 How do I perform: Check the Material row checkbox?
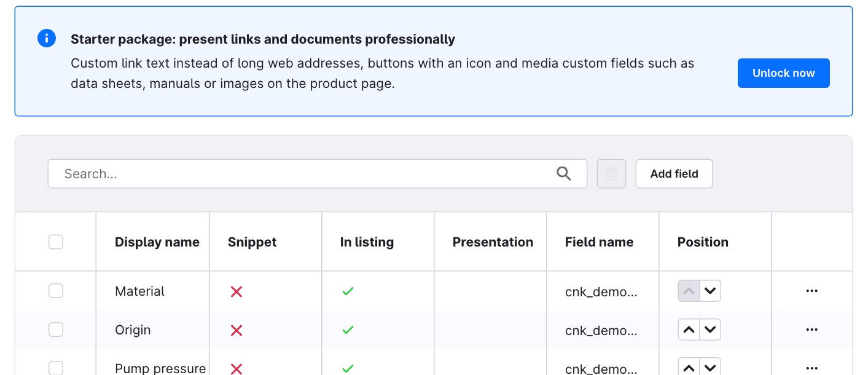point(56,291)
